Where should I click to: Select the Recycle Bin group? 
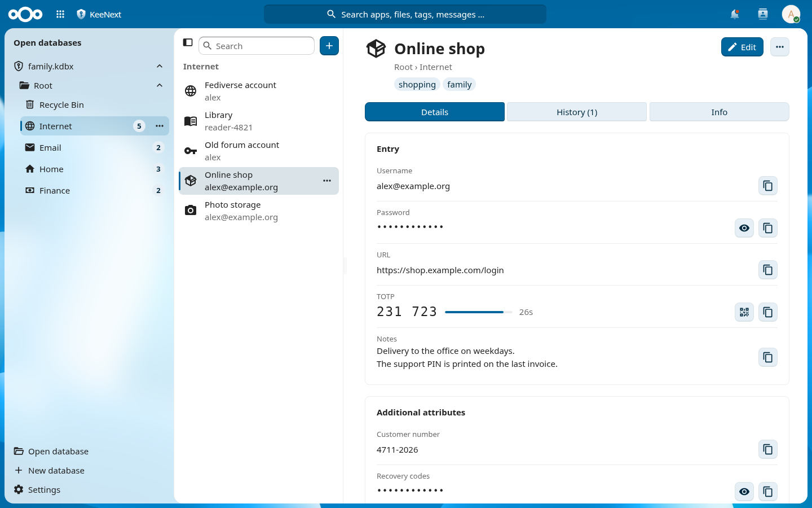95,104
